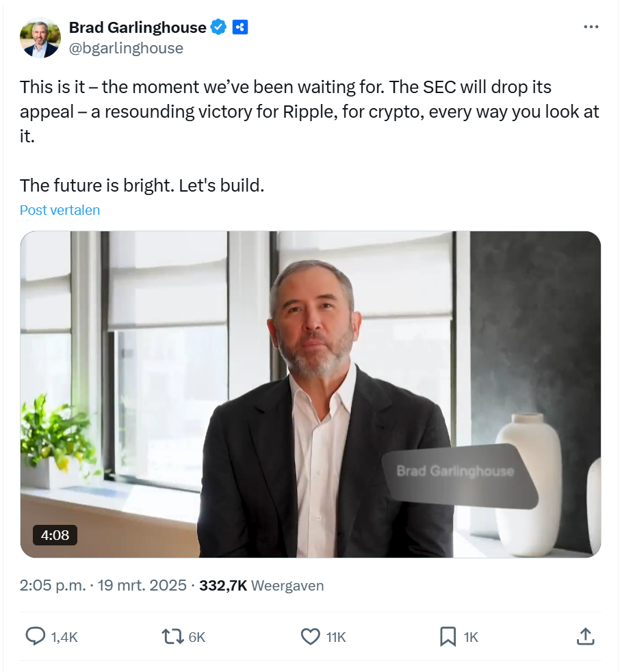Screen dimensions: 622x672
Task: Click the 6K reposts count
Action: [197, 637]
